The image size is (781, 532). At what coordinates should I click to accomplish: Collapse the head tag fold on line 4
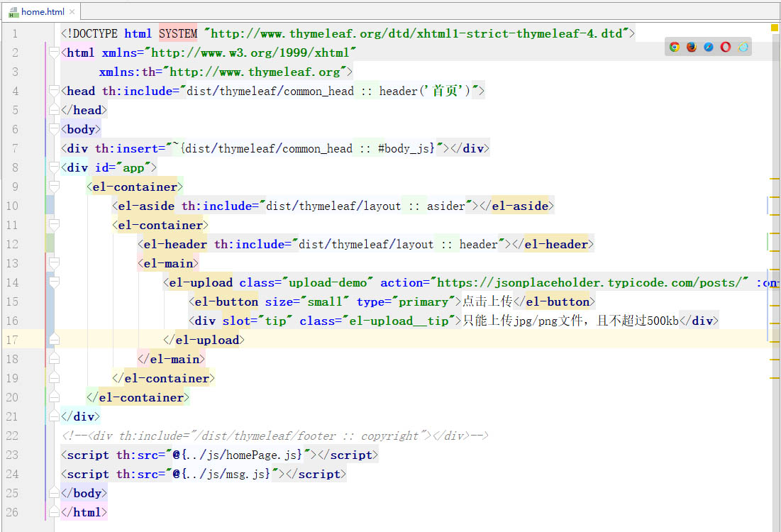[54, 91]
